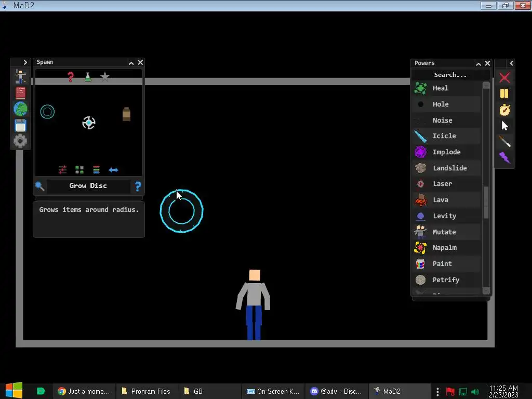Screen dimensions: 532x399
Task: Select the white cursor pointer tool
Action: (x=505, y=126)
